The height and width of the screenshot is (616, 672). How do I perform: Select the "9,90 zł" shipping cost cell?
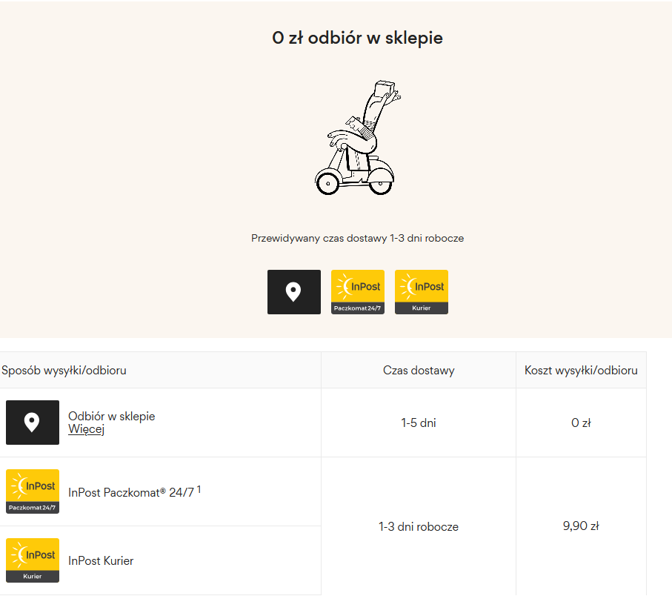(x=581, y=526)
